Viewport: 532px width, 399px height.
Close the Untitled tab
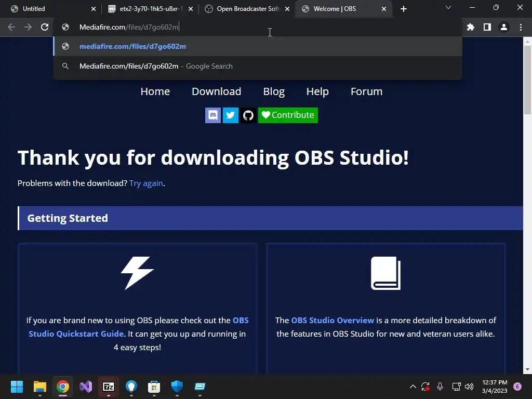tap(94, 9)
